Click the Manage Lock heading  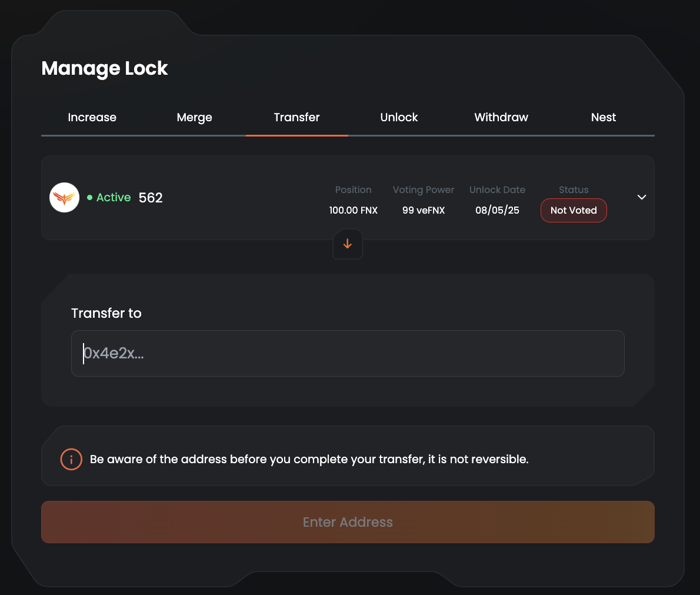[x=105, y=68]
